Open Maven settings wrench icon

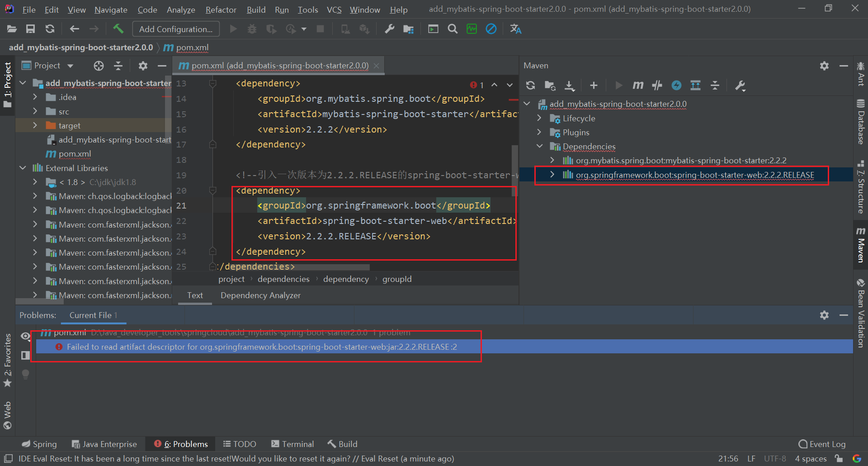740,86
